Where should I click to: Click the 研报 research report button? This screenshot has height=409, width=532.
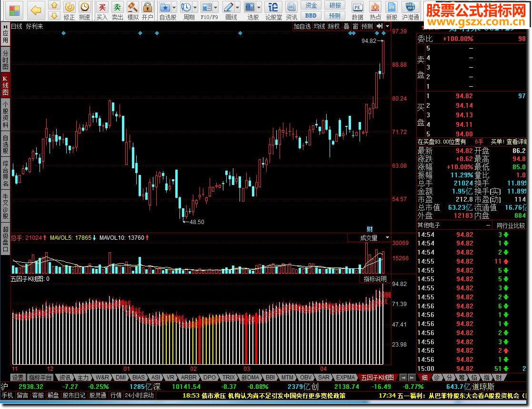[x=334, y=5]
